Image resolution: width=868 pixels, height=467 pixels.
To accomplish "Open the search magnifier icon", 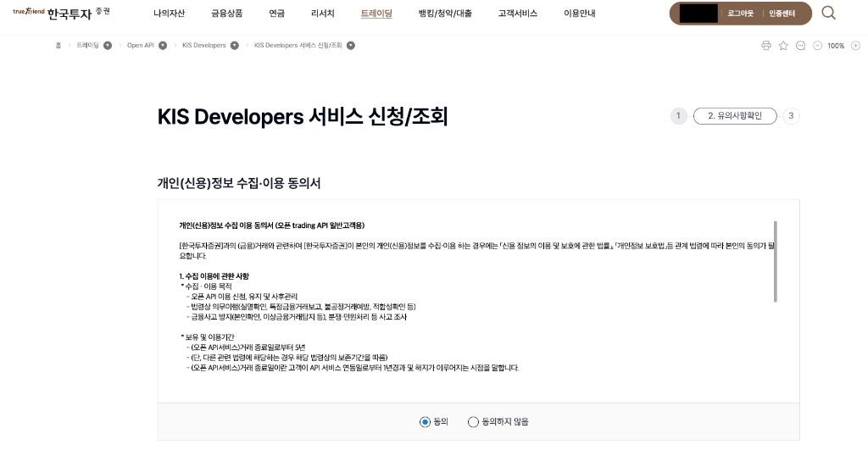I will (828, 13).
